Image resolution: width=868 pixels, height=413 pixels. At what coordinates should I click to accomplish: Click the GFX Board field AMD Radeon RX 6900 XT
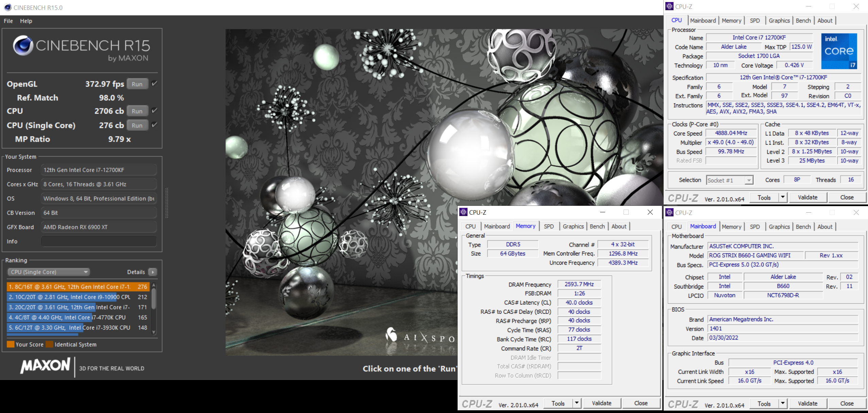pos(99,227)
